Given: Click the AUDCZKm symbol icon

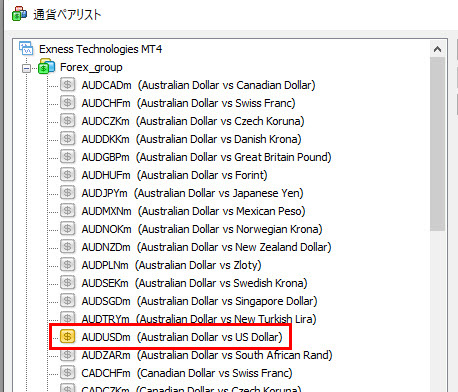Looking at the screenshot, I should click(67, 121).
